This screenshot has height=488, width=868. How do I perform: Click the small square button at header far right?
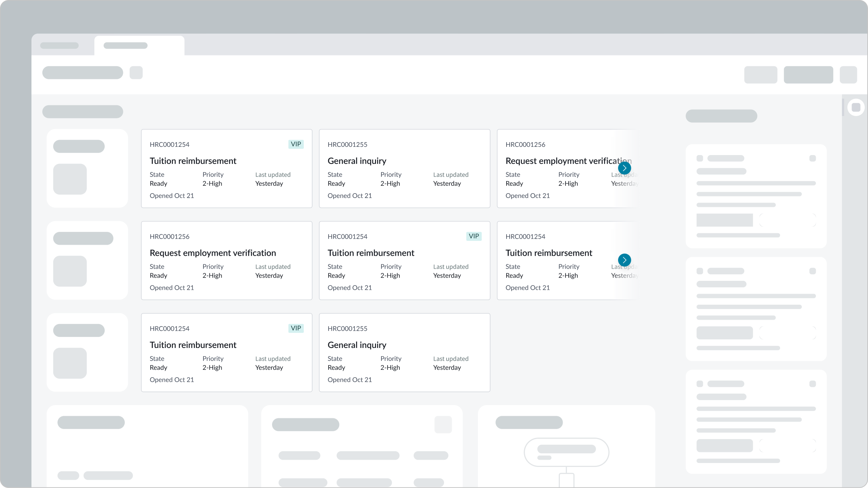click(848, 75)
